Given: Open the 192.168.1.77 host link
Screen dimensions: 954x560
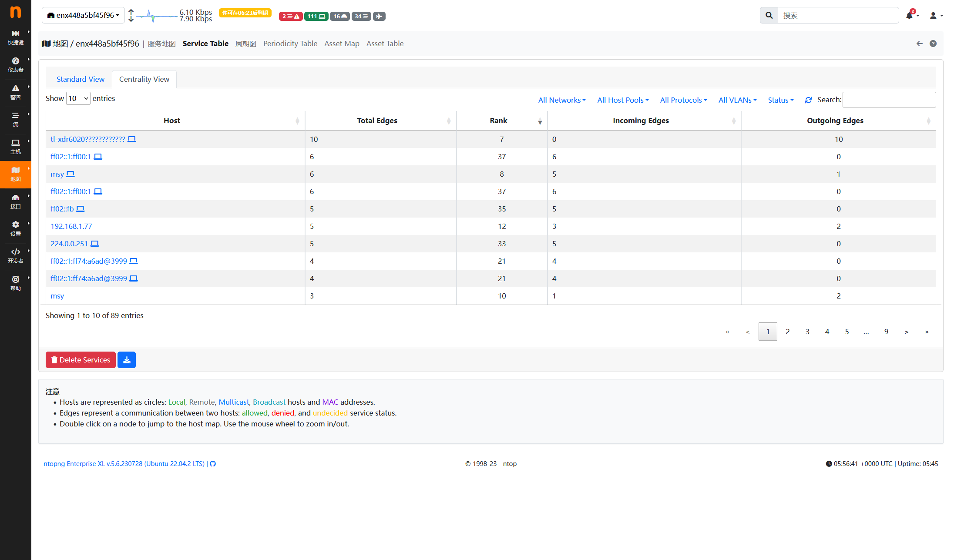Looking at the screenshot, I should coord(71,226).
